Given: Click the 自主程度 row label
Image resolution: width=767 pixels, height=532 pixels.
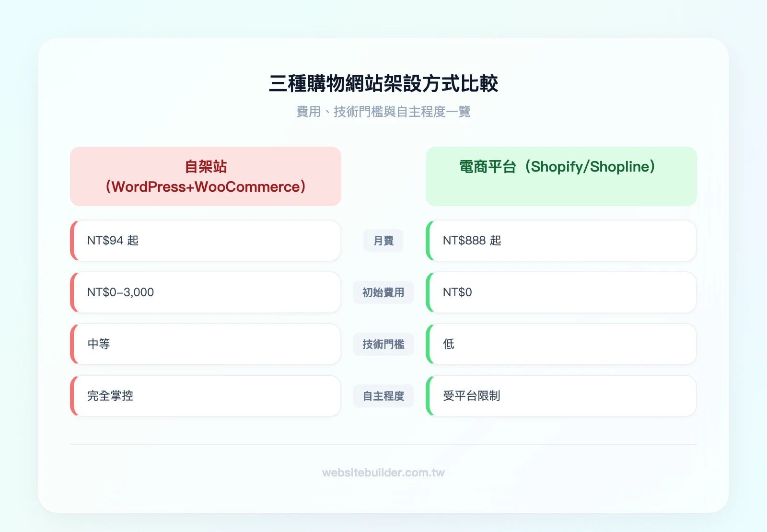Looking at the screenshot, I should pyautogui.click(x=383, y=396).
